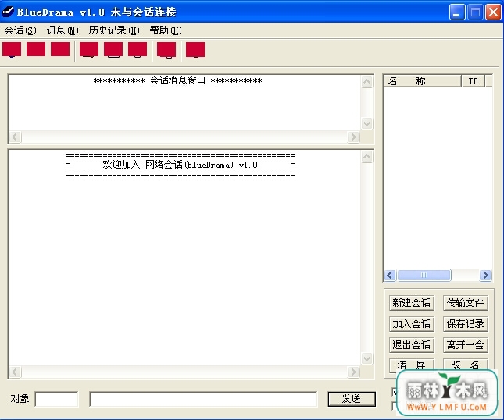Click the eighth red toolbar icon
Screen dimensions: 504x420
pyautogui.click(x=195, y=50)
